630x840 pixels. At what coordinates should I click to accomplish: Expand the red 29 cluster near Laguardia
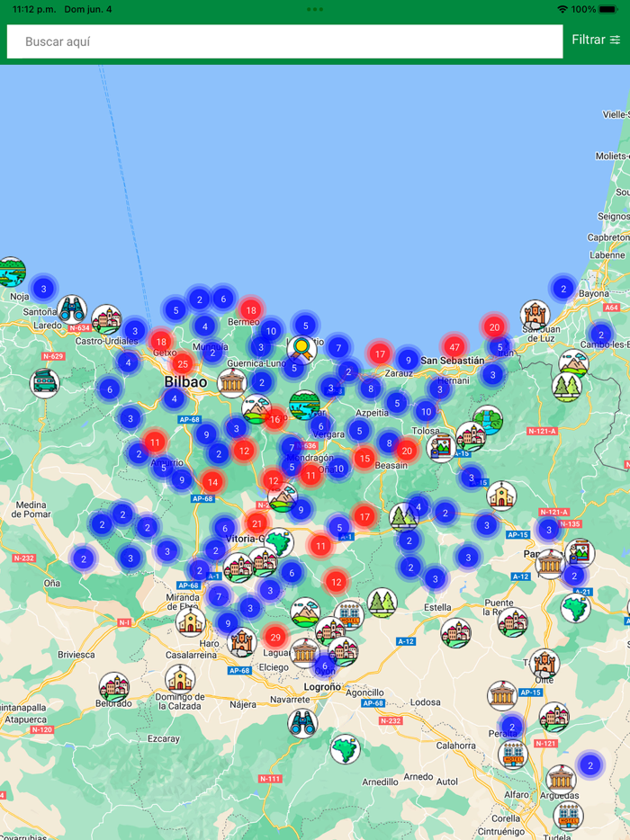(x=275, y=637)
